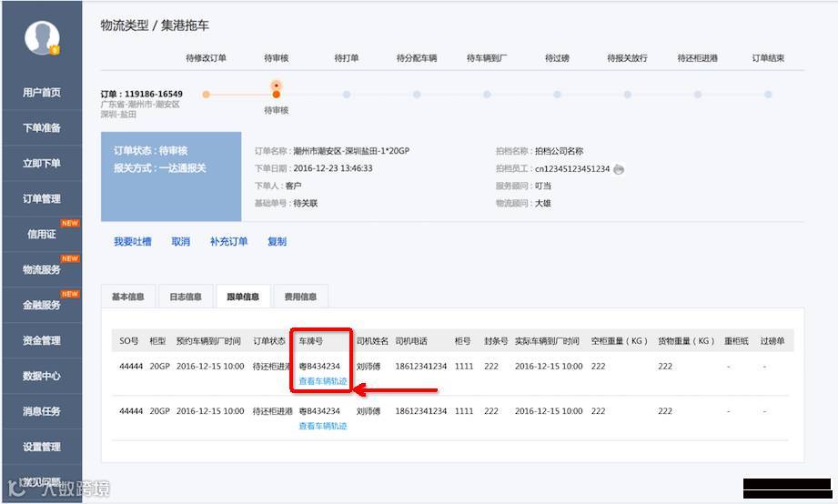Screen dimensions: 838x504
Task: Open 物流服务 sidebar item
Action: pyautogui.click(x=42, y=269)
